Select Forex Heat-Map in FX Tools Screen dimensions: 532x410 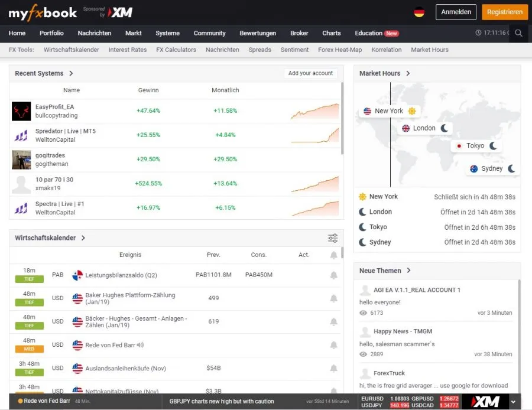tap(340, 50)
